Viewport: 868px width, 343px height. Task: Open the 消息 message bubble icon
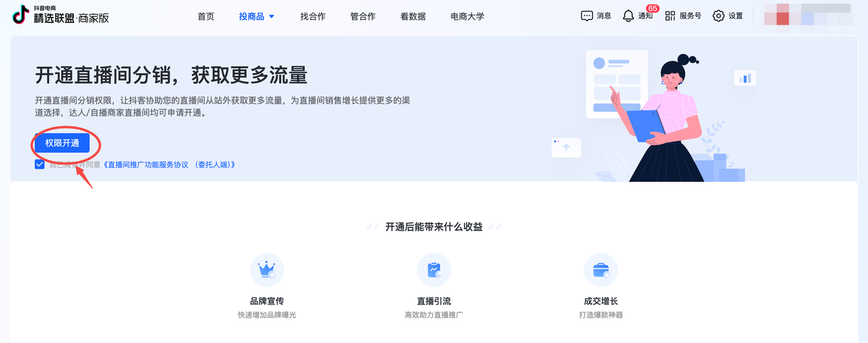[x=587, y=16]
